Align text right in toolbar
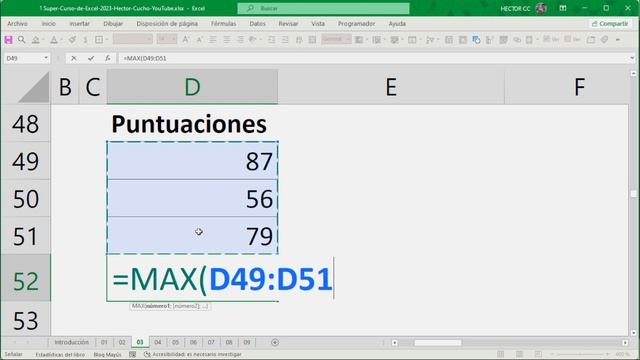This screenshot has height=360, width=640. pyautogui.click(x=240, y=40)
